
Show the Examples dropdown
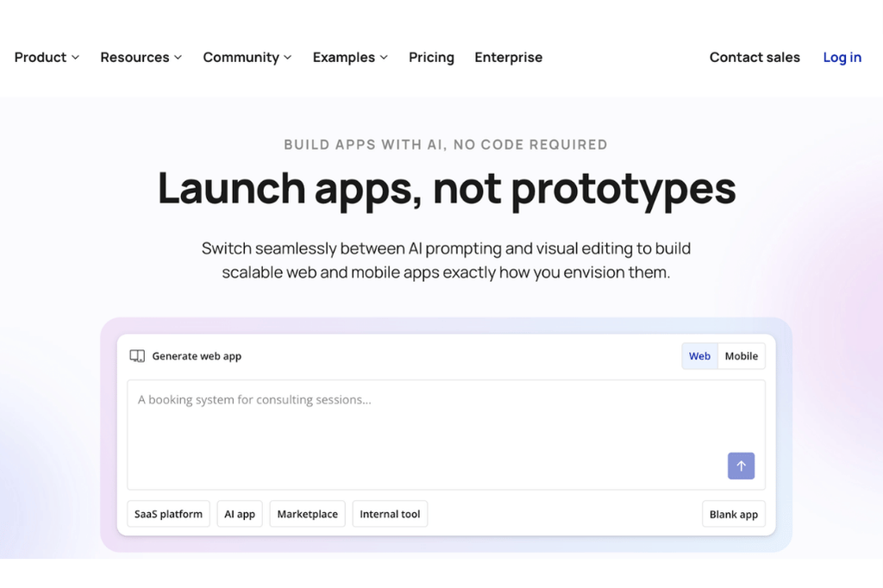(350, 58)
